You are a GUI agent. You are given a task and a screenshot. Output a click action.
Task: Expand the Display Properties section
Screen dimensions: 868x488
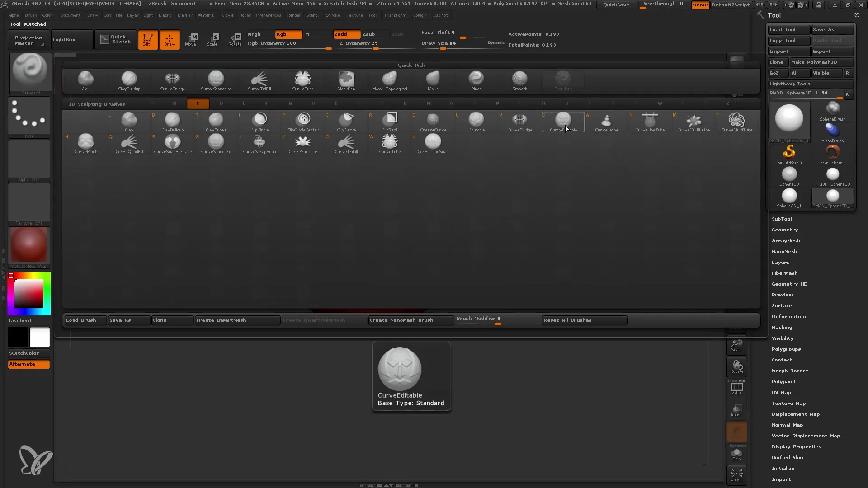796,446
